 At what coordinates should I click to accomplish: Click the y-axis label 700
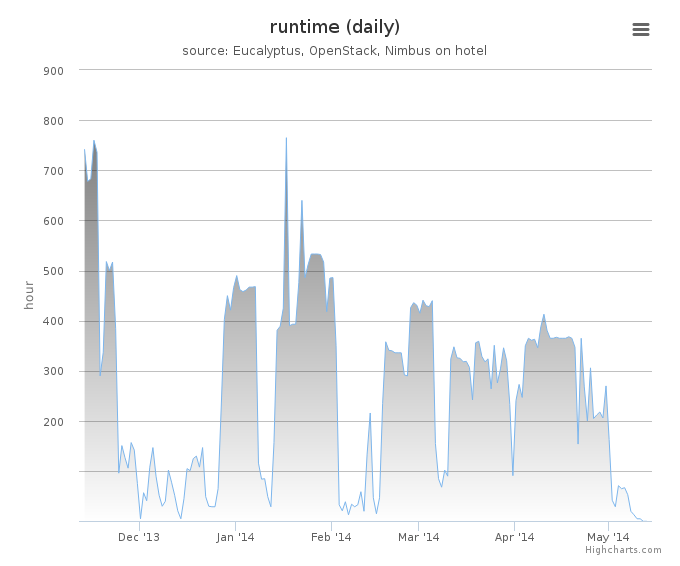click(x=53, y=171)
